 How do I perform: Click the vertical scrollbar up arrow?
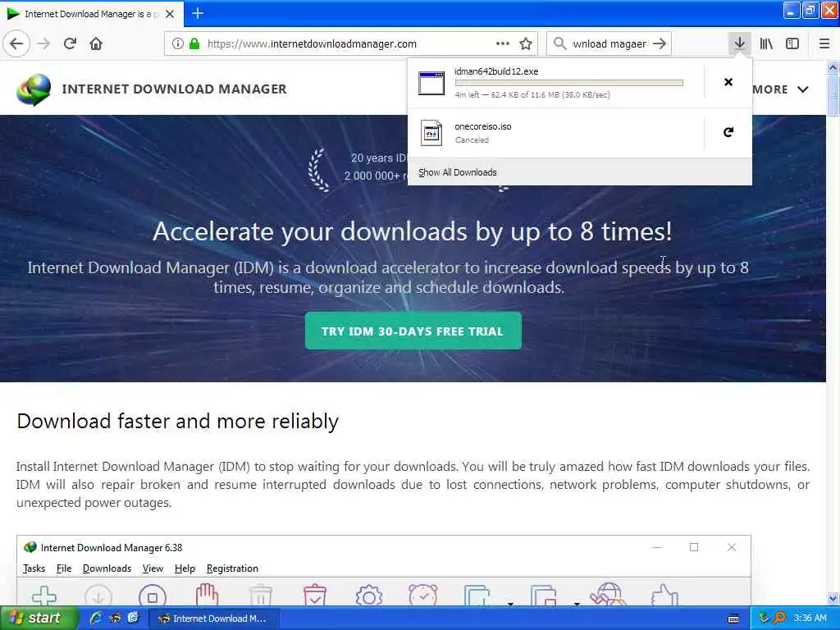833,67
